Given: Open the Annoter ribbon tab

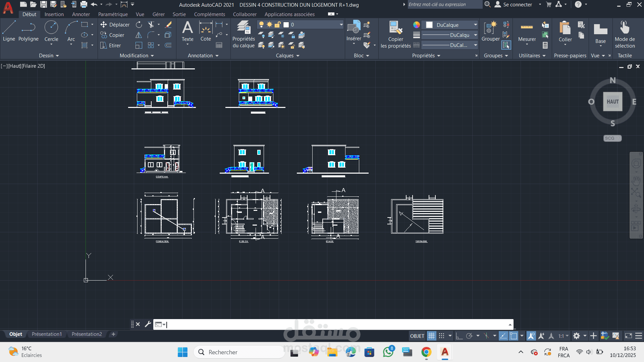Looking at the screenshot, I should (81, 14).
